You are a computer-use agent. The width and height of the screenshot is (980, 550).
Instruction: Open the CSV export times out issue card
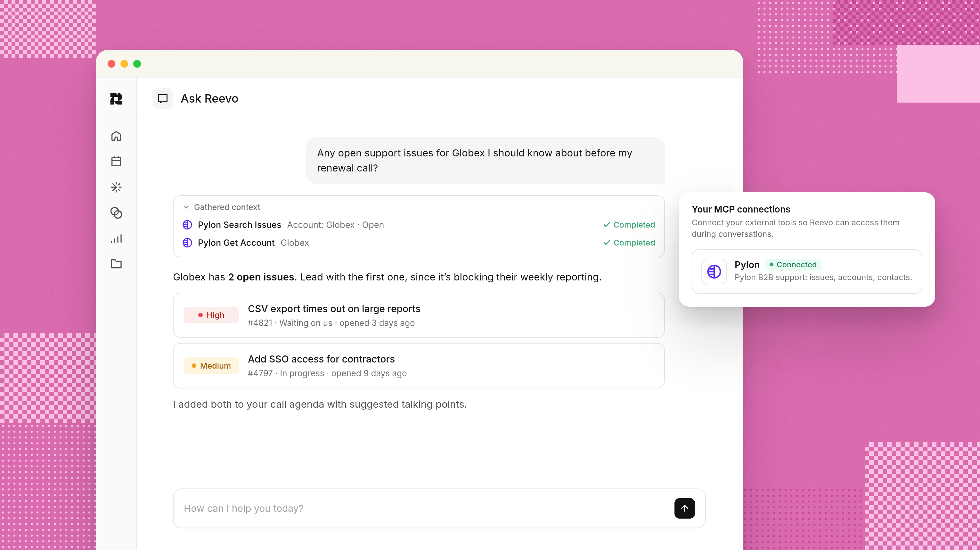click(419, 315)
